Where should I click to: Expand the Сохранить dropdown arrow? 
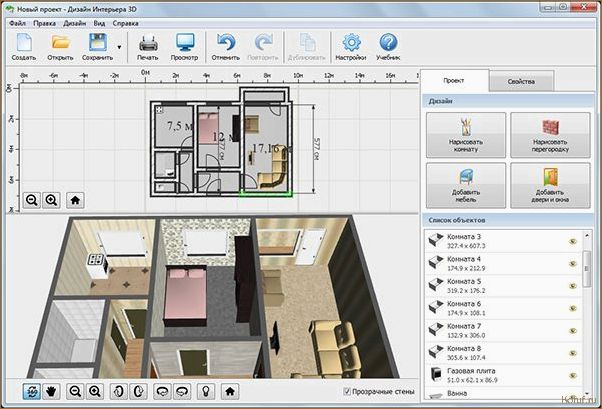coord(119,47)
